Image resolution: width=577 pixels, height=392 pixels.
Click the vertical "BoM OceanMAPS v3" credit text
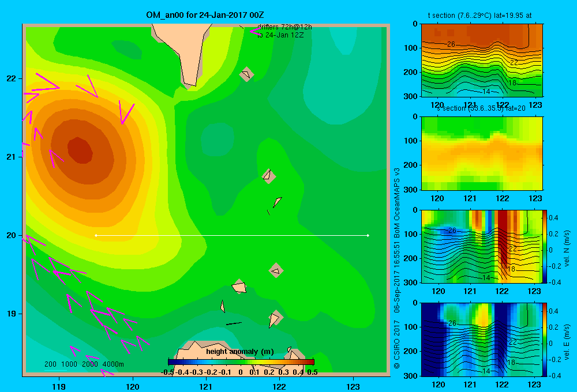[x=397, y=202]
